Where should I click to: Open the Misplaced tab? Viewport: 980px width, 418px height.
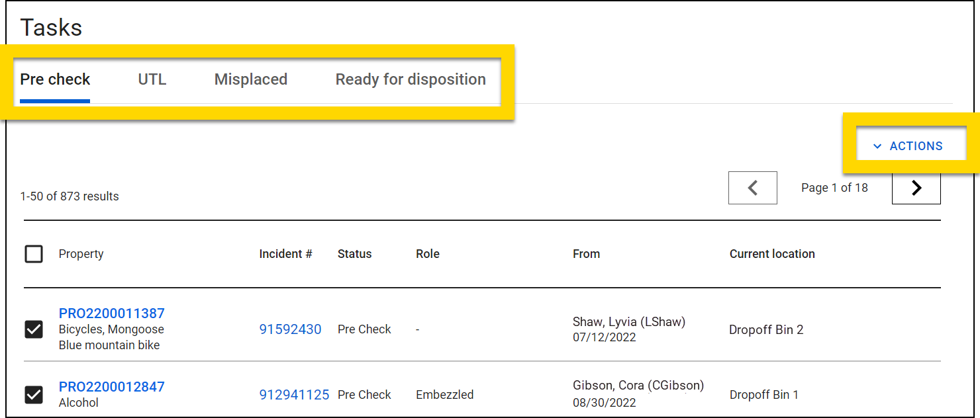pyautogui.click(x=250, y=80)
